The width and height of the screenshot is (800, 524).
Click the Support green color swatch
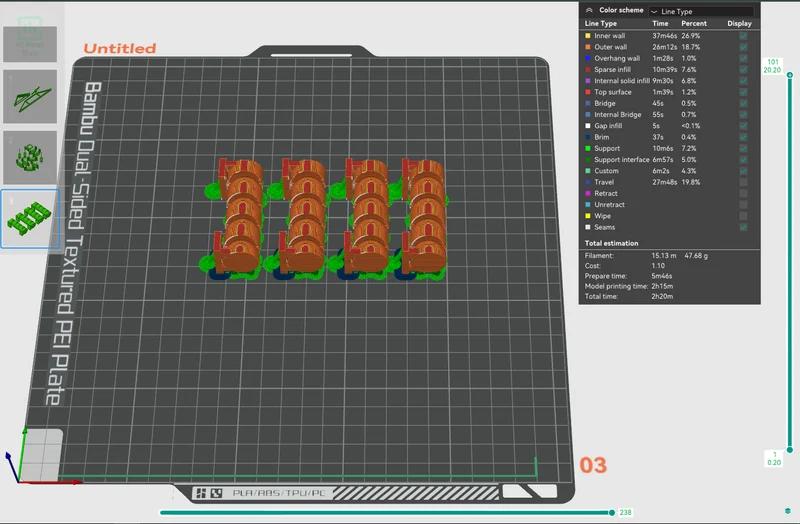click(588, 148)
